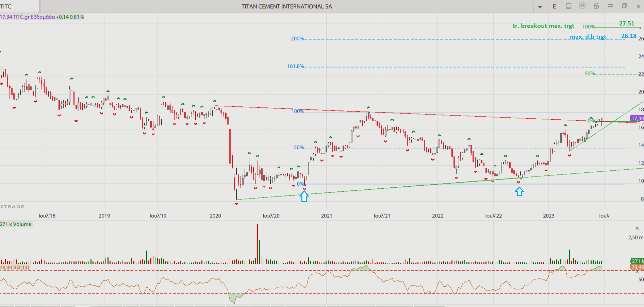The height and width of the screenshot is (307, 644).
Task: Select the 'max. d.b trgt' annotation
Action: pyautogui.click(x=588, y=37)
